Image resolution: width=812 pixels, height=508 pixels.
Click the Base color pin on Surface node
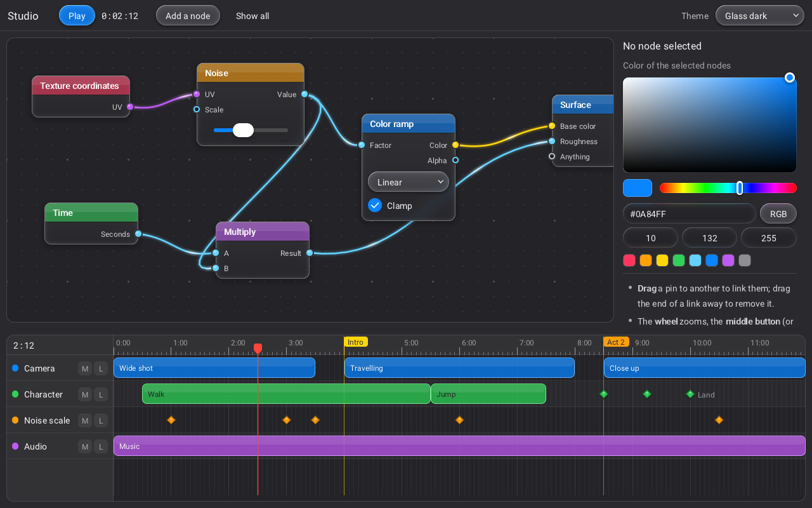pyautogui.click(x=552, y=126)
